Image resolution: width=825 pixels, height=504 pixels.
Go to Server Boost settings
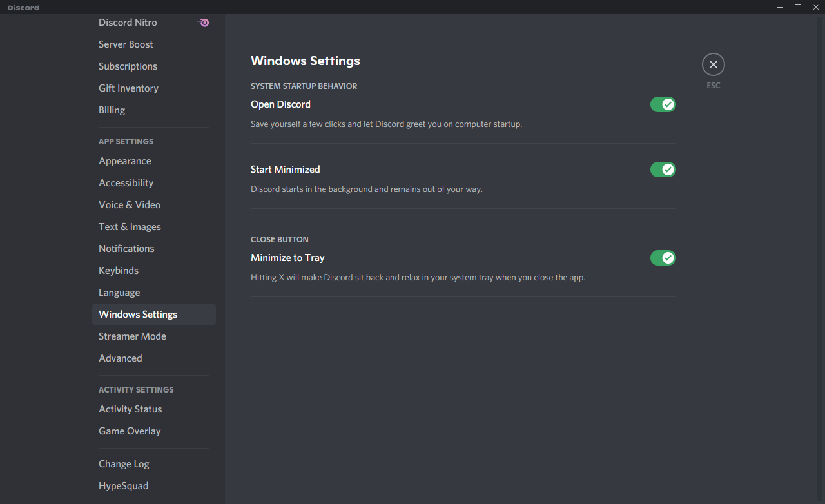tap(153, 44)
